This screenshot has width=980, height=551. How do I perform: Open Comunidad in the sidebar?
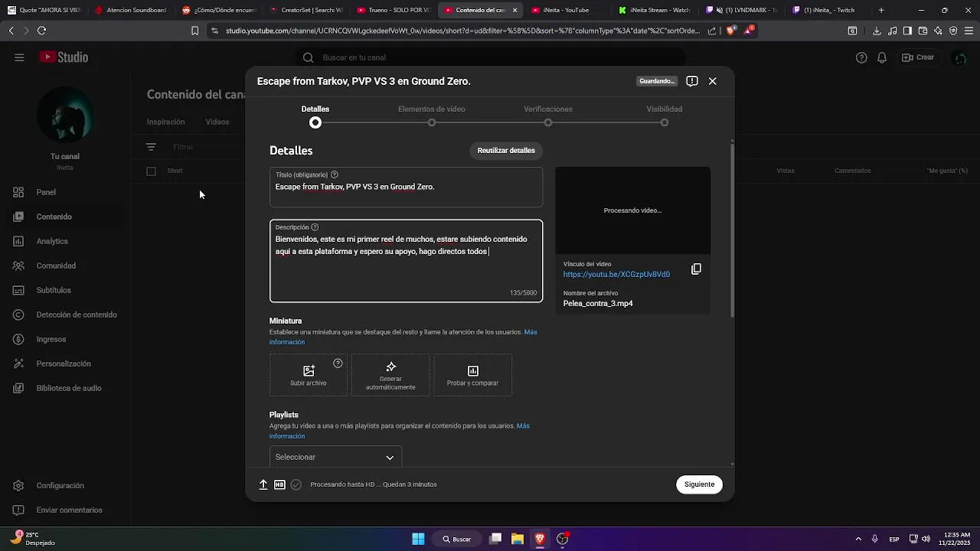[x=65, y=266]
